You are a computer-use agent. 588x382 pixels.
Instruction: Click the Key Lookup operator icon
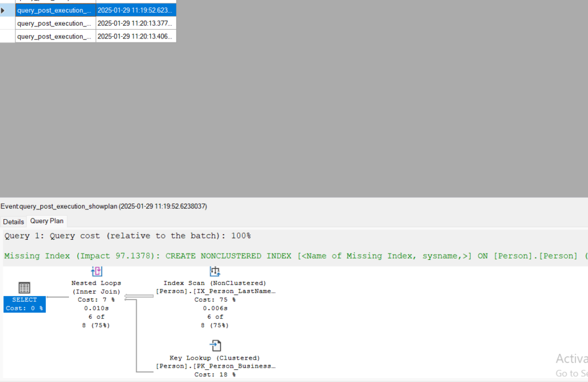pyautogui.click(x=215, y=345)
